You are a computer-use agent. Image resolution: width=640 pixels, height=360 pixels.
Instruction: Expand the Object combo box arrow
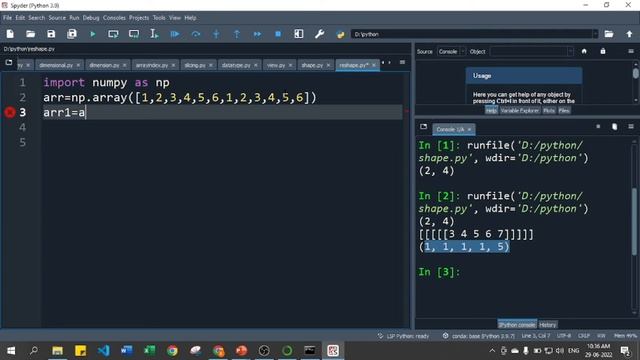click(x=570, y=51)
